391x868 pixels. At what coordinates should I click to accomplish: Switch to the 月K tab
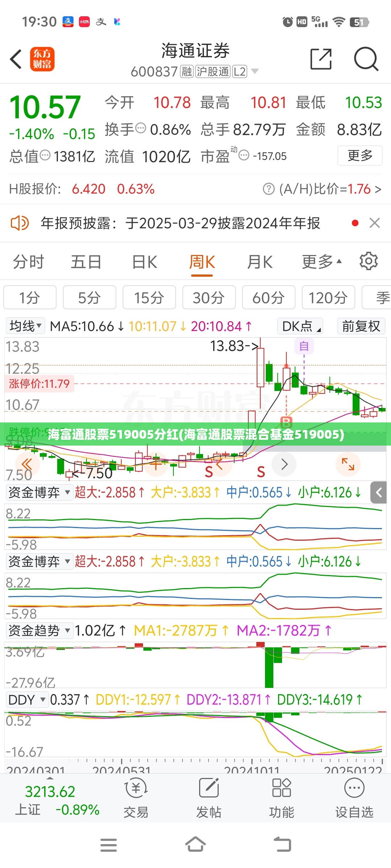pos(260,262)
